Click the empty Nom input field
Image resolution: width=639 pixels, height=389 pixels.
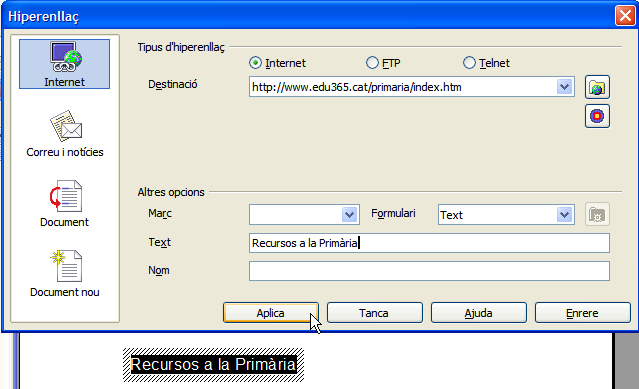429,271
